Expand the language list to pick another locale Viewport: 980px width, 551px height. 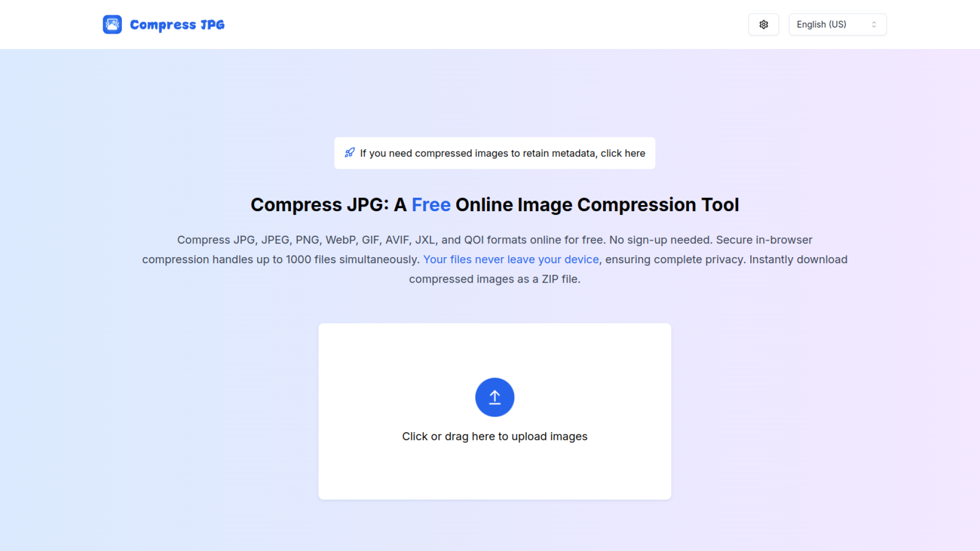click(837, 24)
